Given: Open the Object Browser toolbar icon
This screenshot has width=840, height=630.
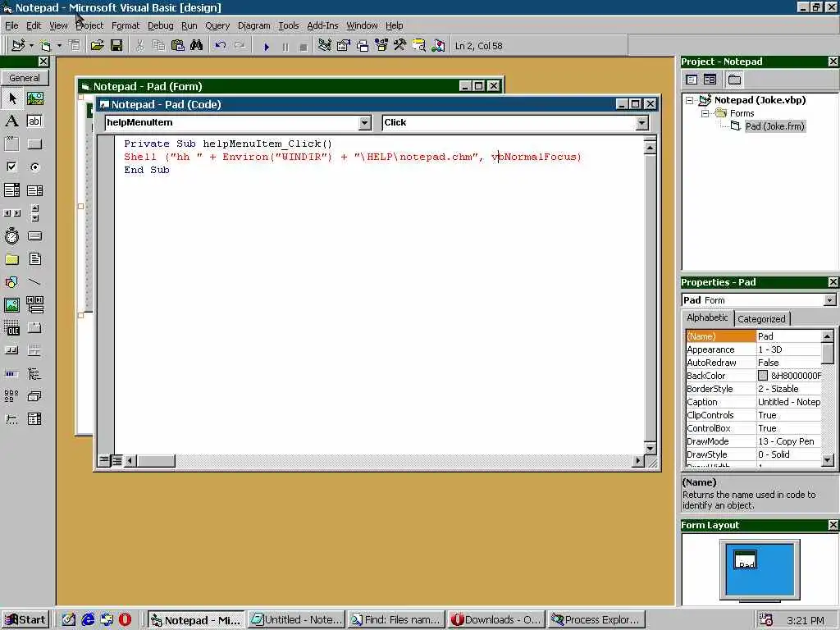Looking at the screenshot, I should click(x=381, y=46).
